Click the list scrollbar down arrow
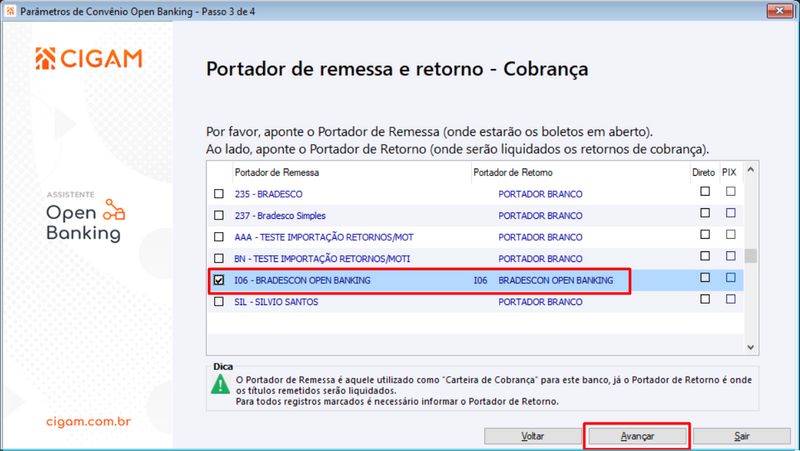The width and height of the screenshot is (800, 451). tap(751, 347)
